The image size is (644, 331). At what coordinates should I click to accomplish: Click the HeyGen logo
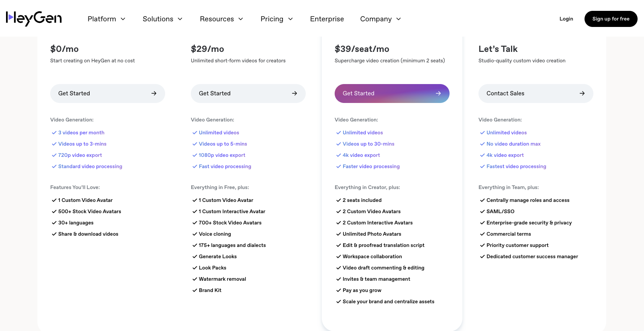pyautogui.click(x=34, y=19)
